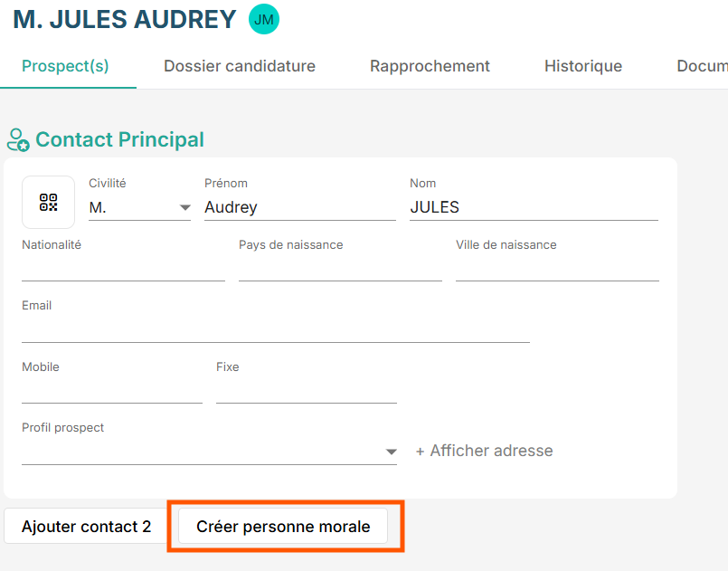Open the Rapprochement tab
Image resolution: width=728 pixels, height=571 pixels.
430,66
